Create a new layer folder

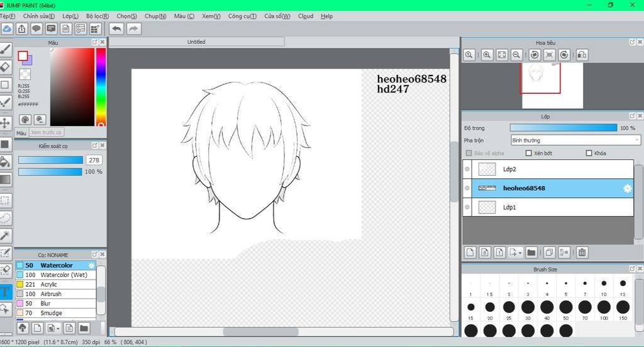[531, 253]
